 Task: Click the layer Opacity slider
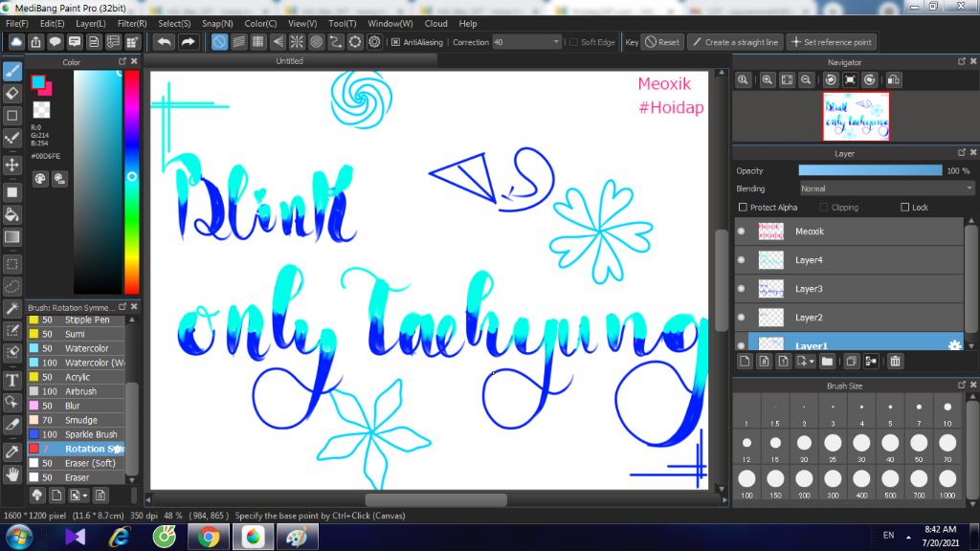[x=870, y=170]
